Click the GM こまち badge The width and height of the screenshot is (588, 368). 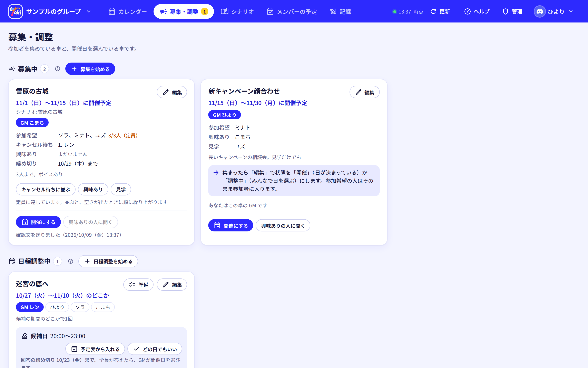pos(32,123)
